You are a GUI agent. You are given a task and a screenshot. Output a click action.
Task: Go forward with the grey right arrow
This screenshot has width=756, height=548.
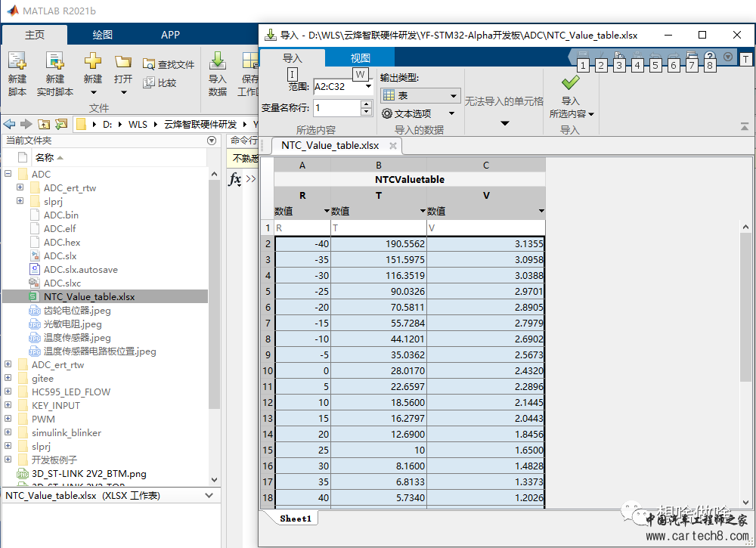26,125
